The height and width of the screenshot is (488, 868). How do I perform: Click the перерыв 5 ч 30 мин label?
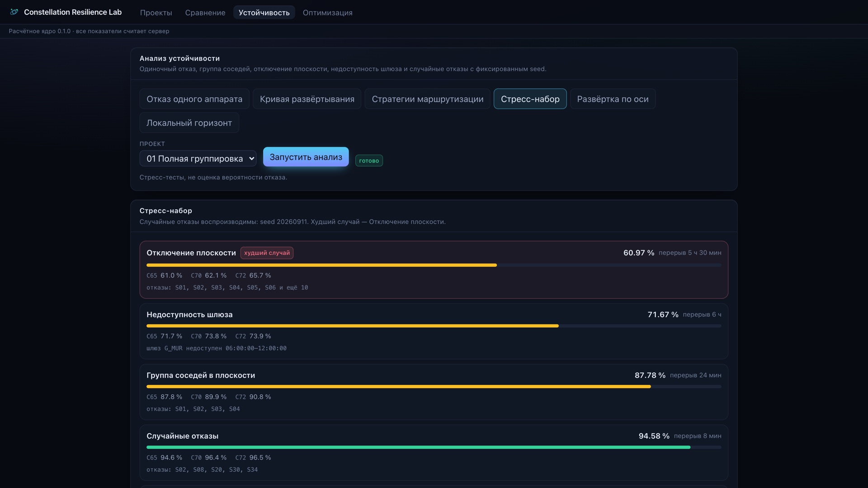tap(690, 253)
